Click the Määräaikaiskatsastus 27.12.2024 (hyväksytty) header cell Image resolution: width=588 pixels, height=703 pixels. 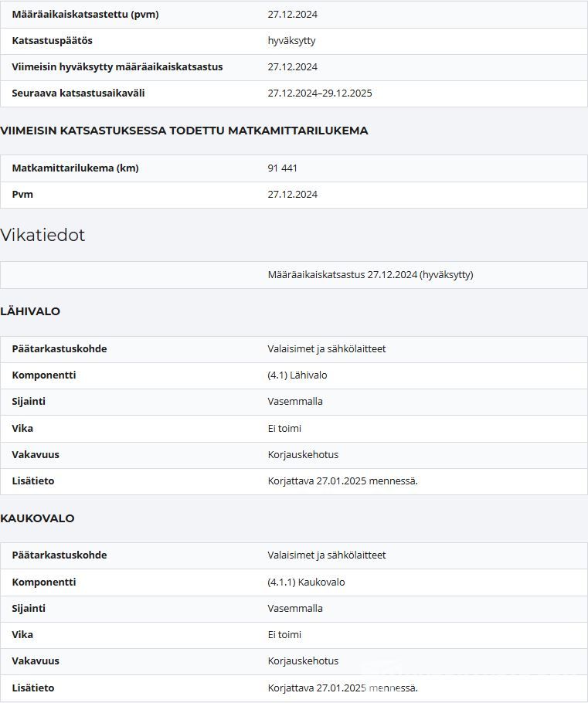coord(370,275)
